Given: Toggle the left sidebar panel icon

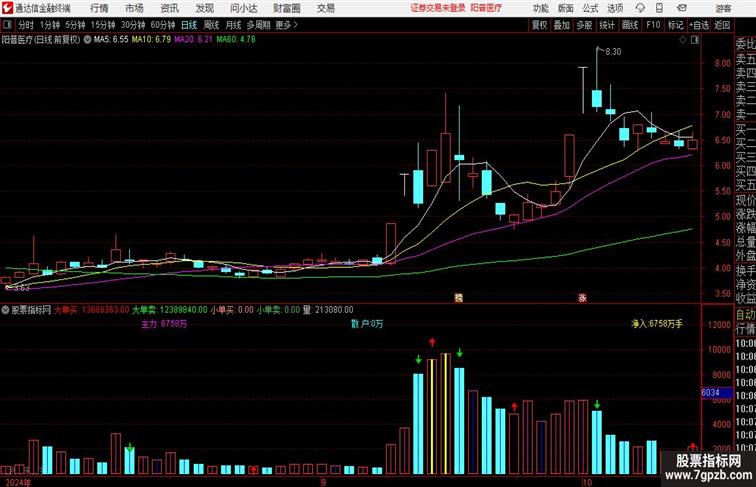Looking at the screenshot, I should [x=7, y=25].
